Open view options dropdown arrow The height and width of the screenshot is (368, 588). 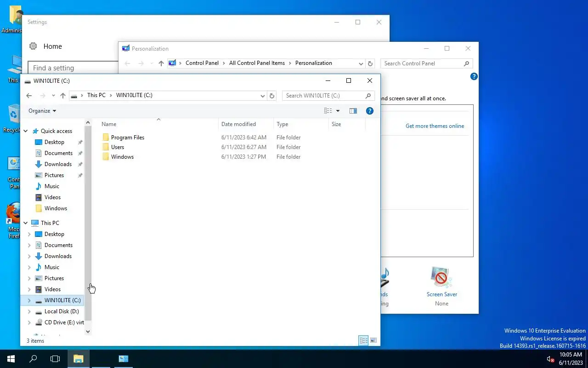tap(338, 111)
